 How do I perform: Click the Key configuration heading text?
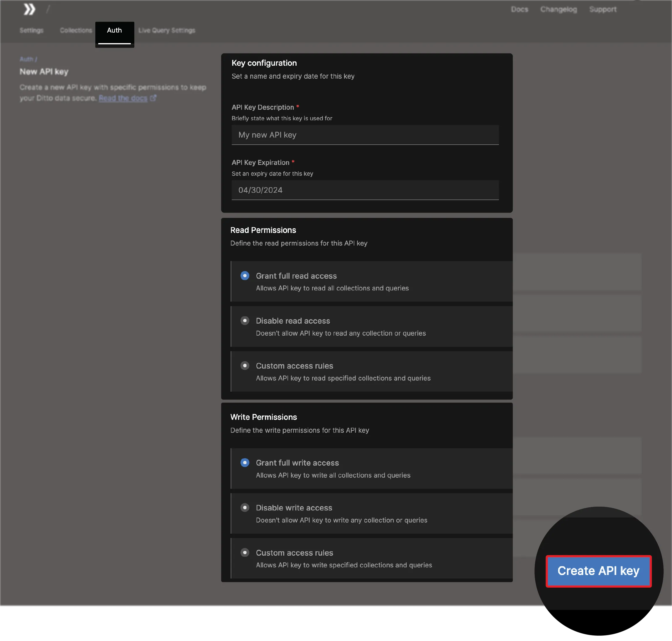tap(264, 63)
